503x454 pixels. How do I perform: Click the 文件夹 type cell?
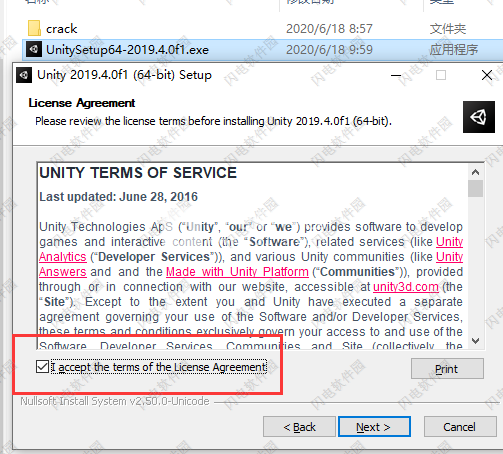[448, 29]
